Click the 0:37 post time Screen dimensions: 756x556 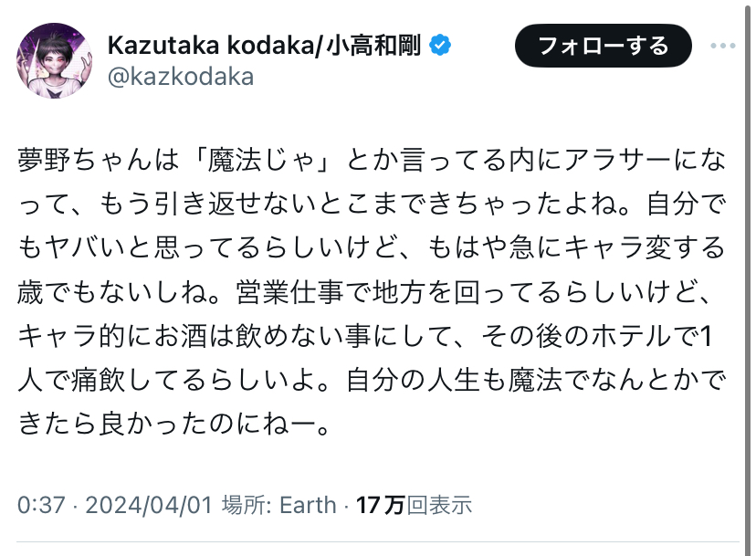[x=41, y=506]
